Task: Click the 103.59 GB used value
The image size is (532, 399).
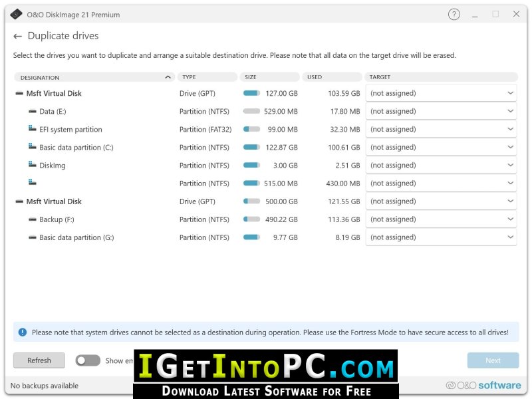Action: [344, 93]
